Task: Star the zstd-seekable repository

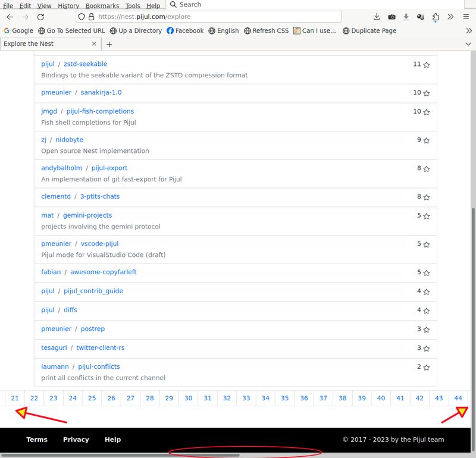Action: (x=426, y=65)
